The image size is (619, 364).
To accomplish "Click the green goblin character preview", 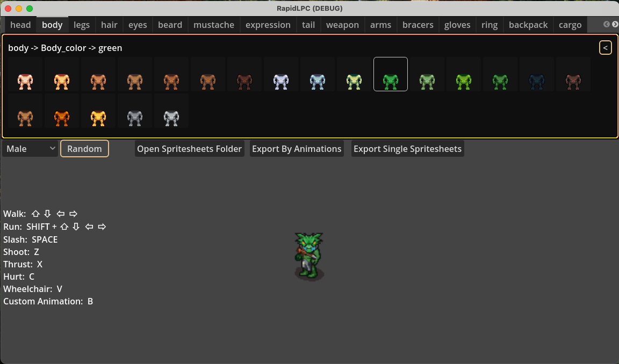I will 309,256.
